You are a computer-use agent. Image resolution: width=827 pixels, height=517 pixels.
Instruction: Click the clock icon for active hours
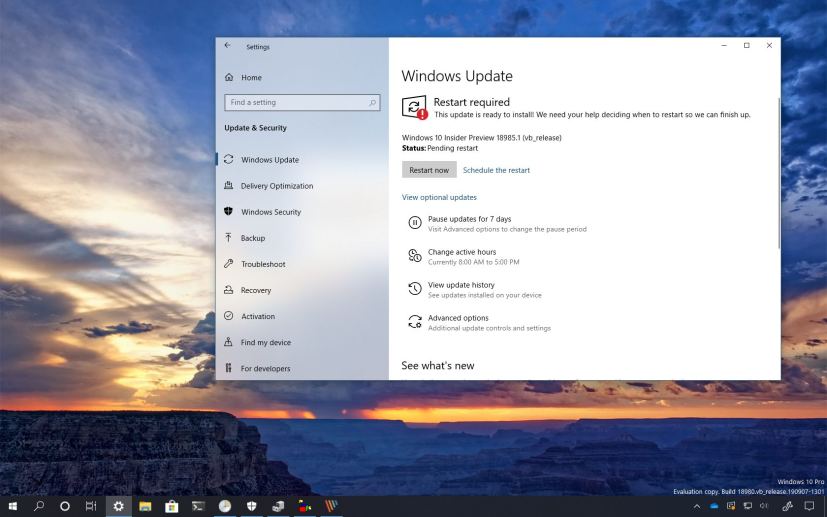(415, 256)
